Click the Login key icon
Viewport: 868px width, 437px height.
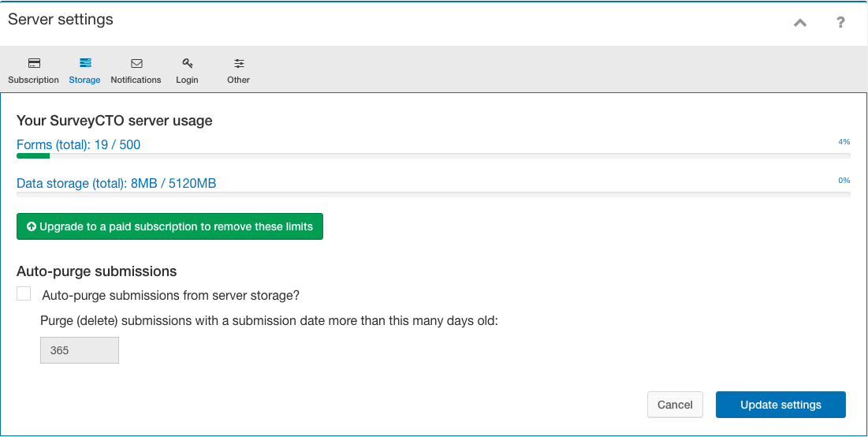188,63
